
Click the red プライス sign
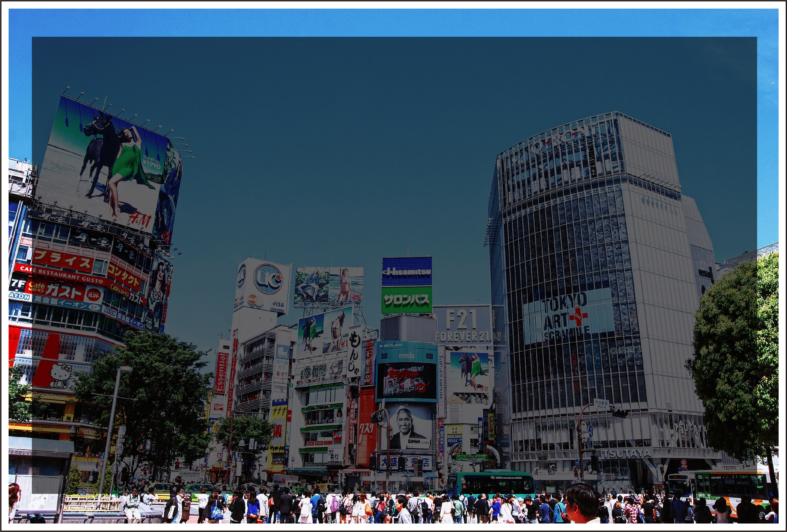pyautogui.click(x=63, y=260)
